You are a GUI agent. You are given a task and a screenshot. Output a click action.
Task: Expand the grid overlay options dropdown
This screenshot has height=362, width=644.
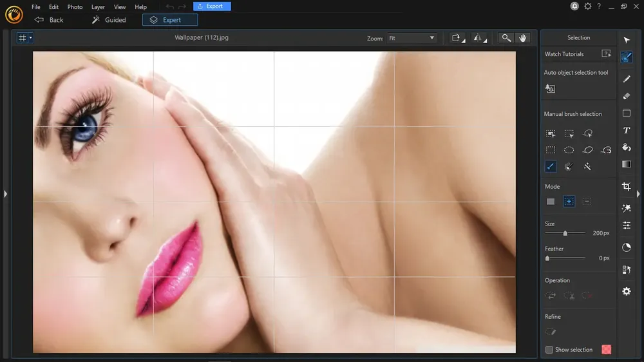pyautogui.click(x=30, y=38)
